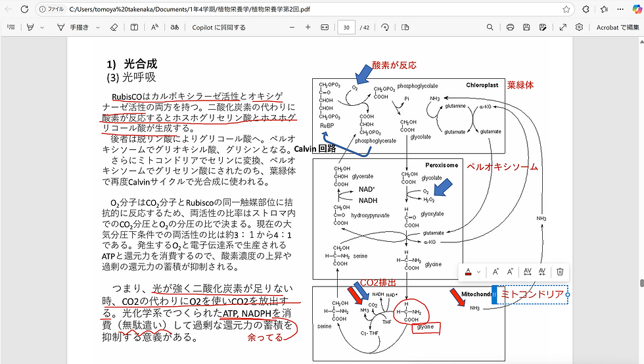Click the handwritten note 余ってる
644x364 pixels.
265,338
